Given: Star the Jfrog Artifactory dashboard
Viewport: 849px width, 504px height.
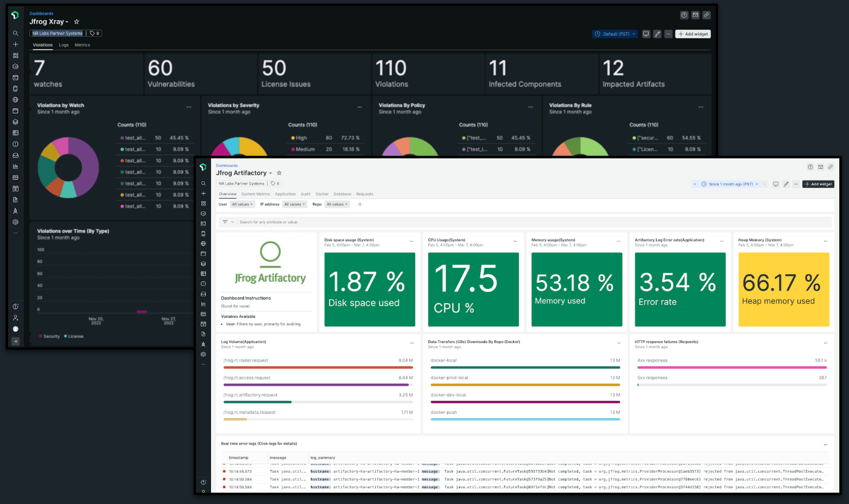Looking at the screenshot, I should (x=279, y=173).
